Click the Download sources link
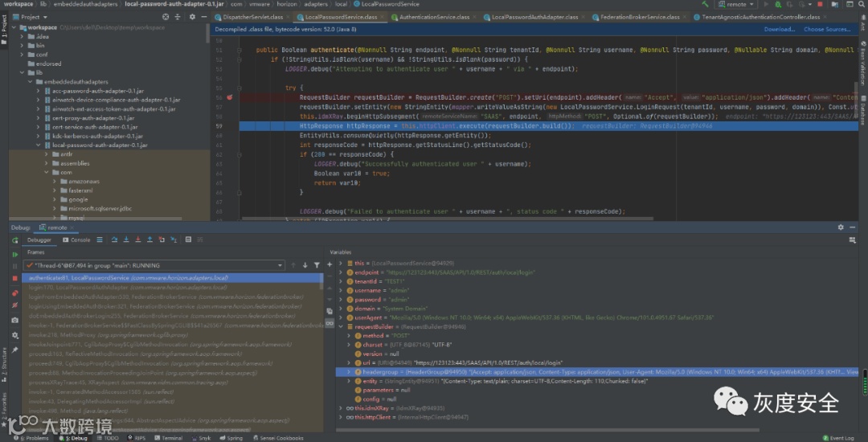The image size is (868, 442). 779,29
